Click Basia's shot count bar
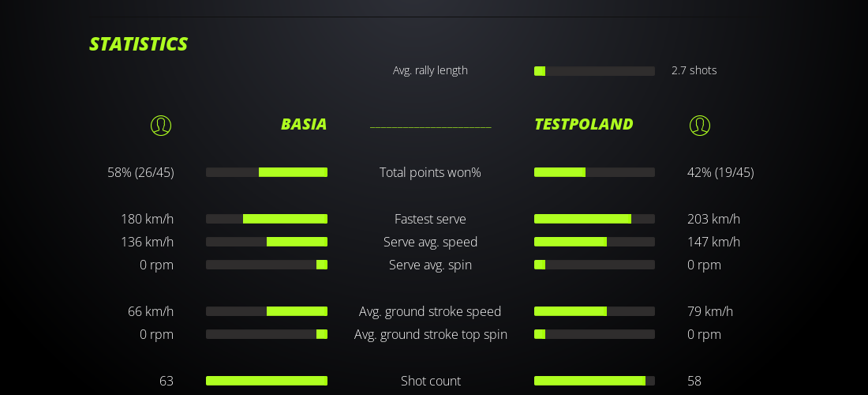 pos(267,381)
